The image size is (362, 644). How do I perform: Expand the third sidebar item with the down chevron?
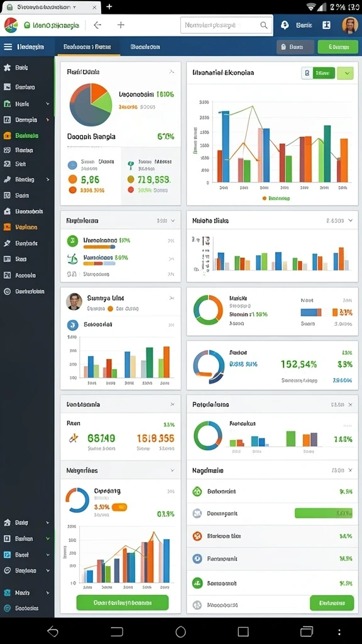[26, 104]
